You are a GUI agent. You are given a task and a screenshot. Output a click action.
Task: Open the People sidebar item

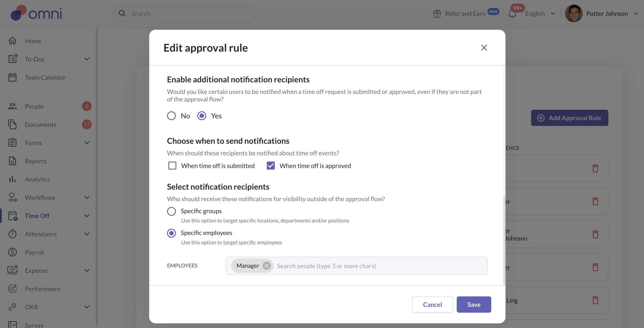[34, 106]
